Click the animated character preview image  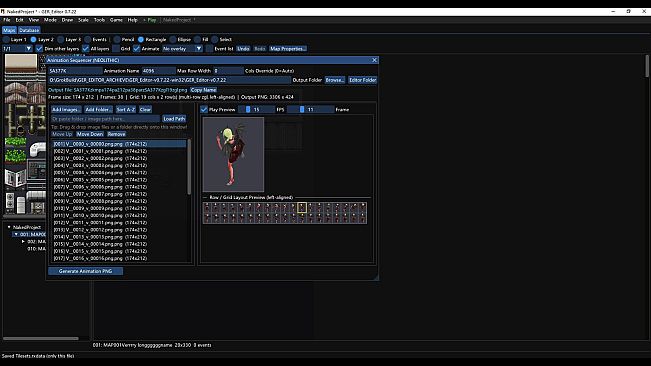click(233, 154)
